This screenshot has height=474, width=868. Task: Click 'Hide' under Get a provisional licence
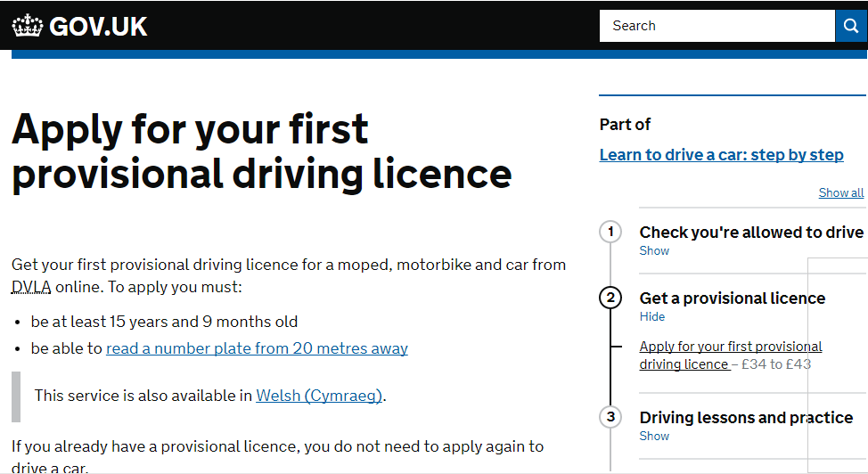[x=652, y=317]
